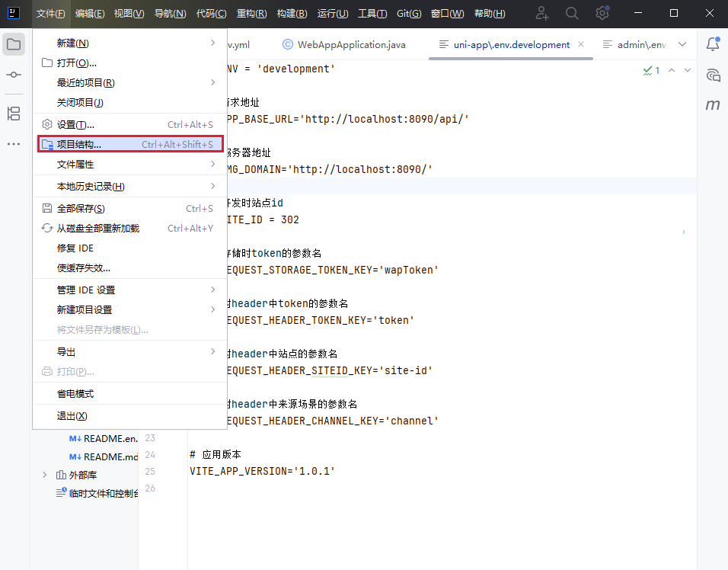Switch to the WebAppApplication.java tab
Image resolution: width=728 pixels, height=570 pixels.
tap(343, 45)
